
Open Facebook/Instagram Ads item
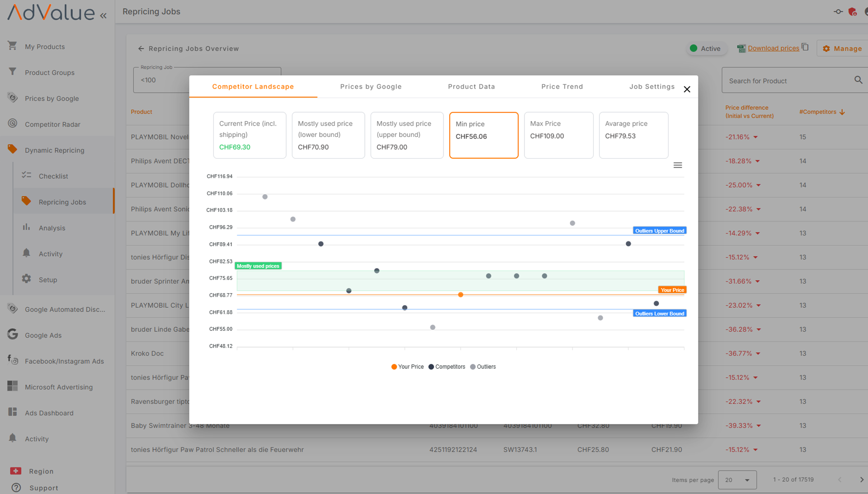64,361
